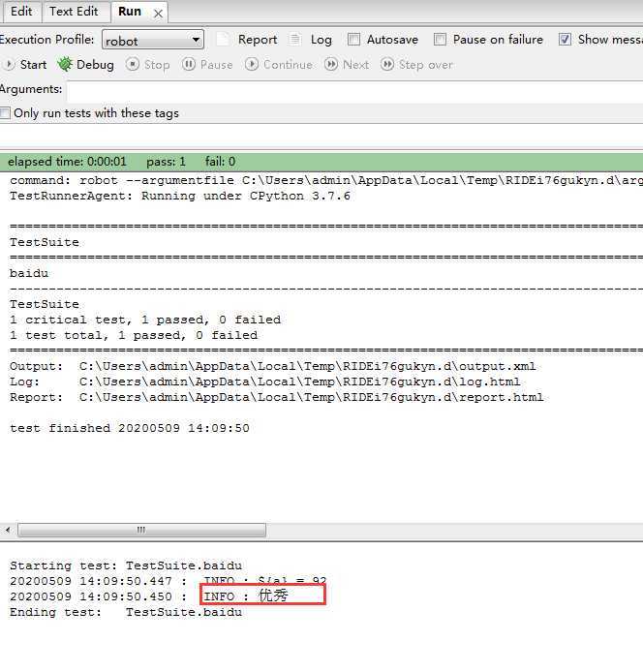
Task: Click the Log document icon
Action: tap(295, 40)
